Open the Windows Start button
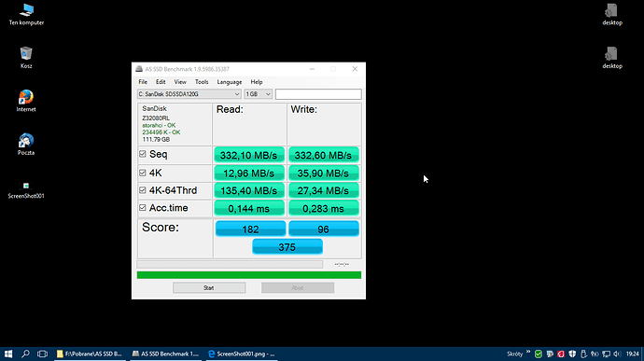Screen dimensions: 644x361 coord(8,354)
